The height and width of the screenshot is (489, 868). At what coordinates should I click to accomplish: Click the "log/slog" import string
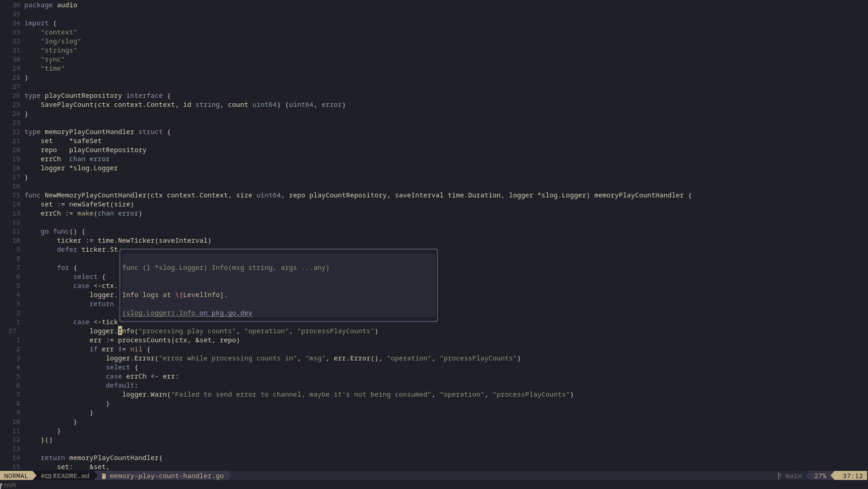[61, 41]
